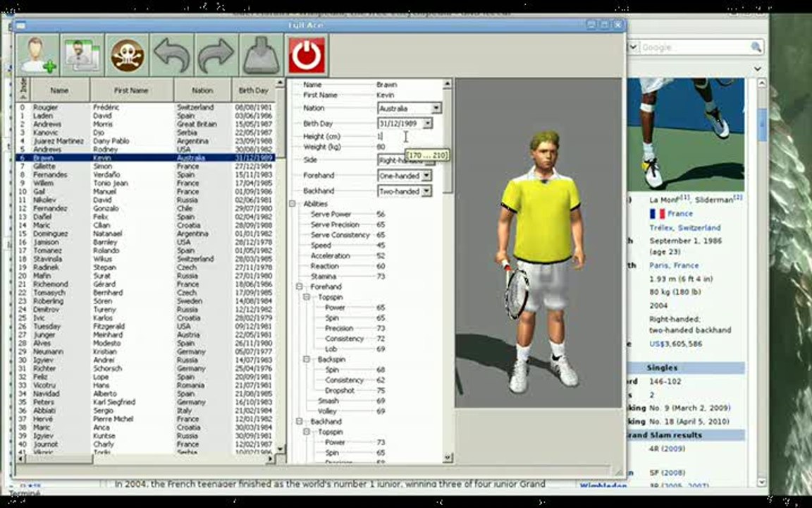
Task: Click the 3D player model preview
Action: (538, 243)
